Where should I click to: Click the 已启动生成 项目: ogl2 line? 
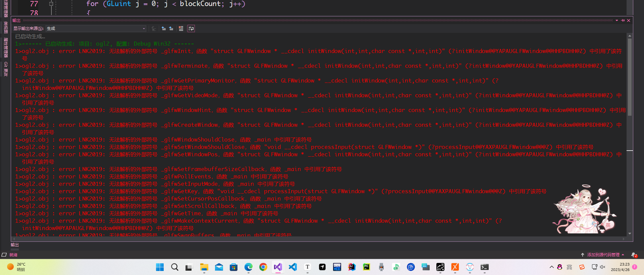(x=104, y=44)
